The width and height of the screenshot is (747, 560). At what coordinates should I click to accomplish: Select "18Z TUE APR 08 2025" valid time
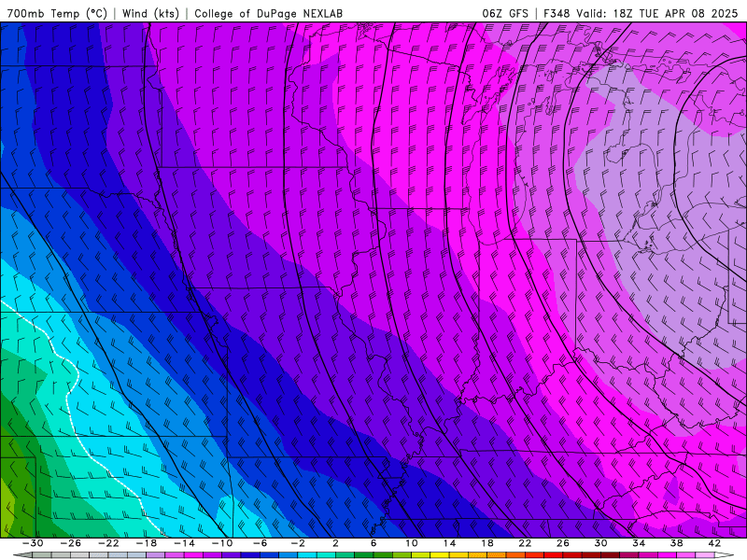(675, 13)
